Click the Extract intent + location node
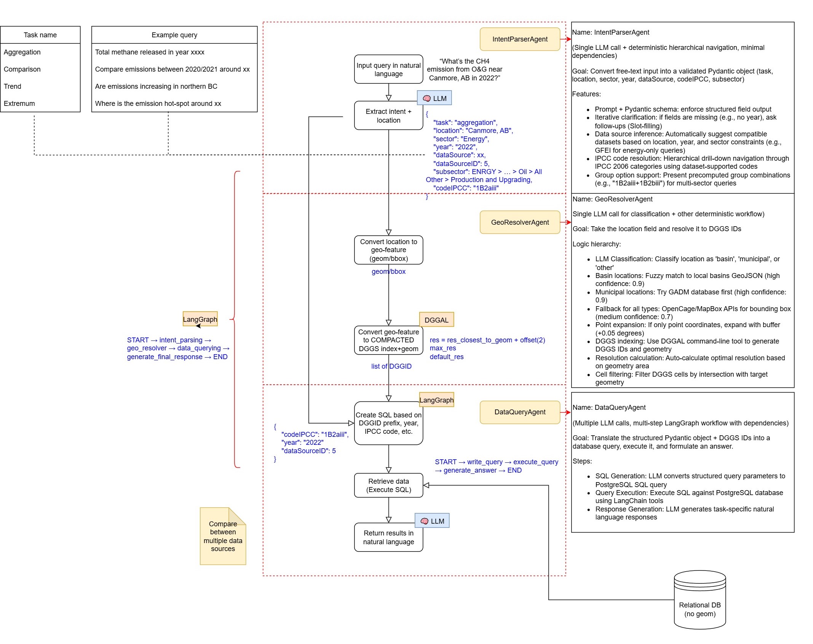Screen dimensions: 813x644 coord(388,116)
